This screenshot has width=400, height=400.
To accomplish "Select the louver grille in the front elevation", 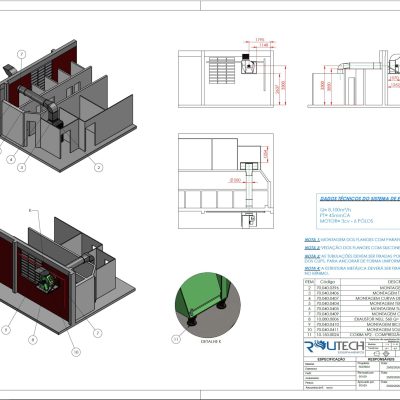I will (x=222, y=70).
